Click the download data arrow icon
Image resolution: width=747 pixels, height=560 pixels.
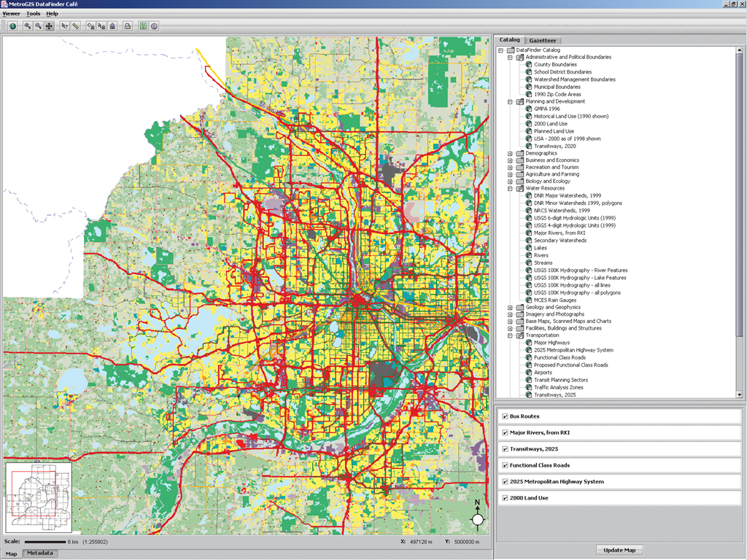pyautogui.click(x=112, y=26)
